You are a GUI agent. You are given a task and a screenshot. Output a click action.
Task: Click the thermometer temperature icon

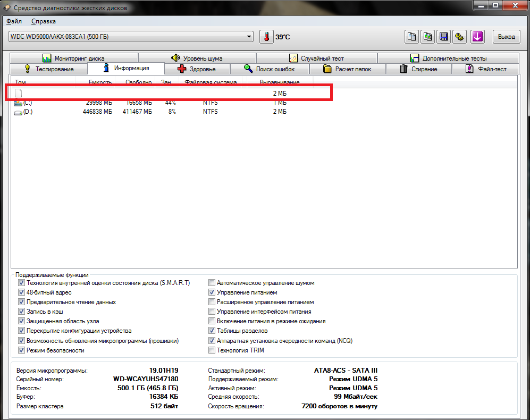pos(266,37)
